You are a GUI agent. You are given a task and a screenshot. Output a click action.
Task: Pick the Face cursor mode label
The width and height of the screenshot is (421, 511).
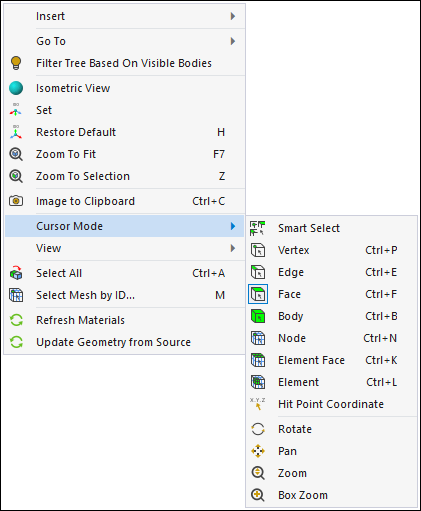289,294
